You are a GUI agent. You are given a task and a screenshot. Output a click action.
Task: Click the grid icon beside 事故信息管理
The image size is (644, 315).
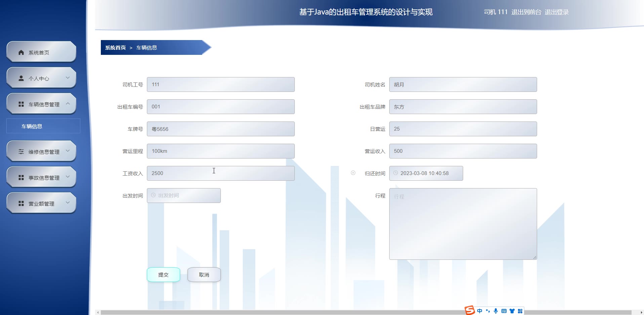tap(21, 178)
